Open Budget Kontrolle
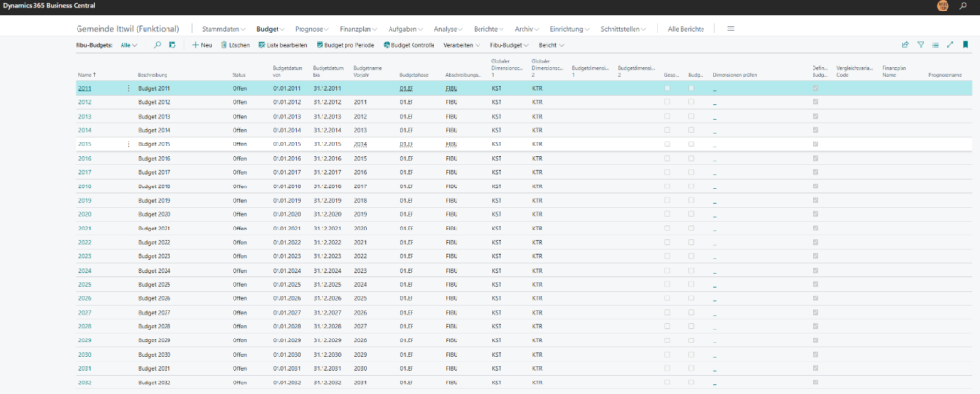Screen dimensions: 980x394 (409, 45)
